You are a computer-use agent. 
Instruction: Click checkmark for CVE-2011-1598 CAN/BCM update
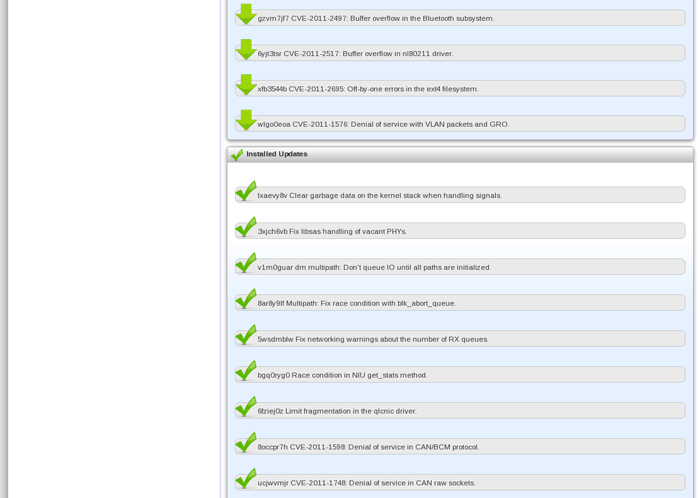coord(246,443)
